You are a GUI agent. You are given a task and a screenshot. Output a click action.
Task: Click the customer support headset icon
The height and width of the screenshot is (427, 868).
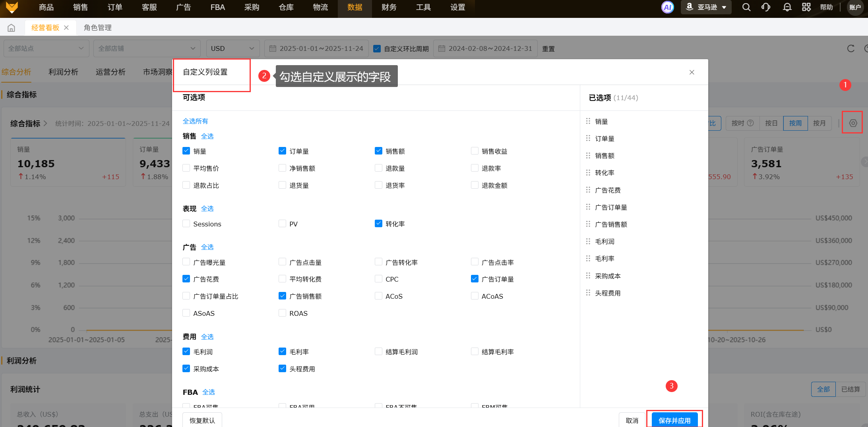click(x=766, y=7)
